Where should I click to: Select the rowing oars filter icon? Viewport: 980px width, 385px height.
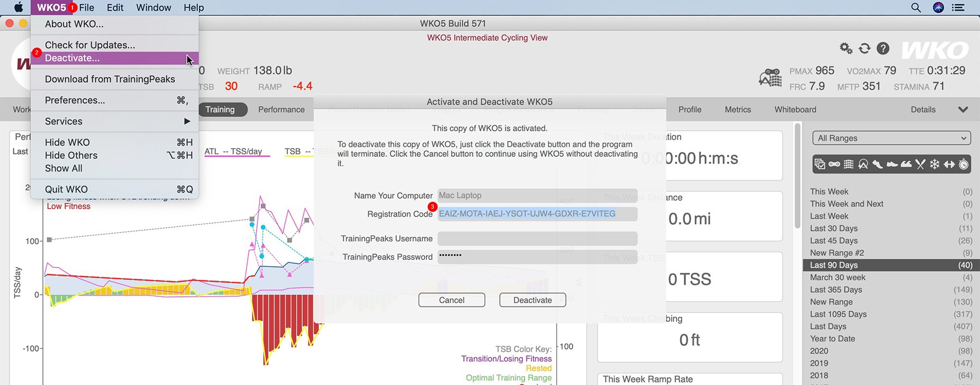(x=920, y=164)
